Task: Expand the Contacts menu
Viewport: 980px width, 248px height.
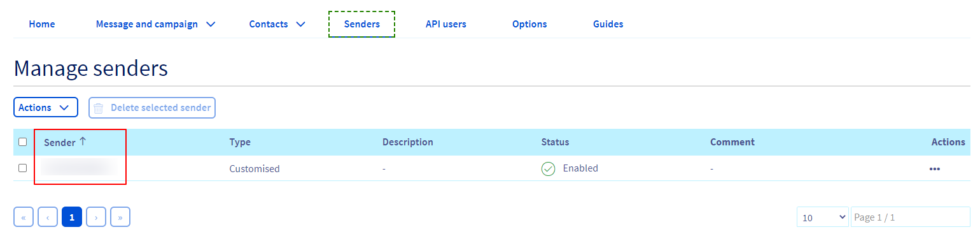Action: click(x=277, y=24)
